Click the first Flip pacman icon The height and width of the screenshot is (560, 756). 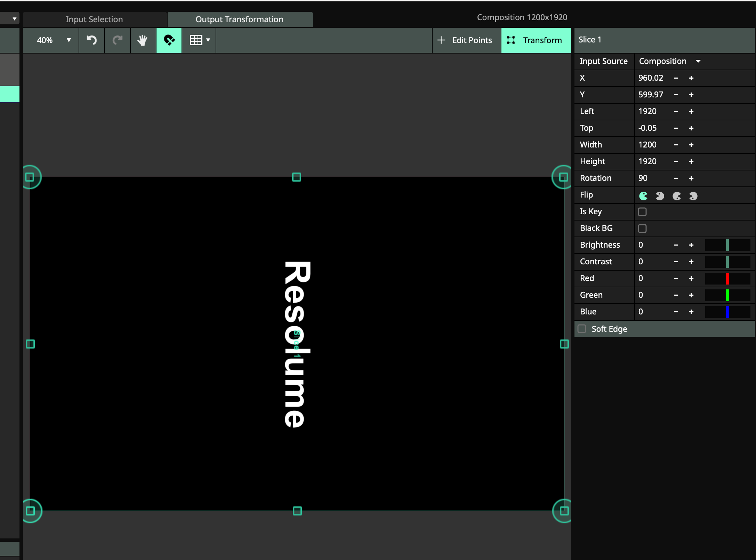[x=643, y=196]
